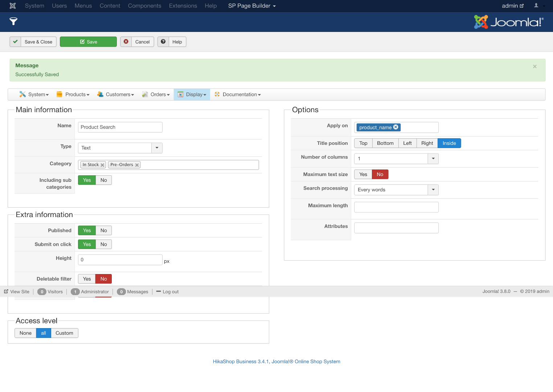The image size is (553, 392).
Task: Click the Visitors count in status bar
Action: (42, 291)
